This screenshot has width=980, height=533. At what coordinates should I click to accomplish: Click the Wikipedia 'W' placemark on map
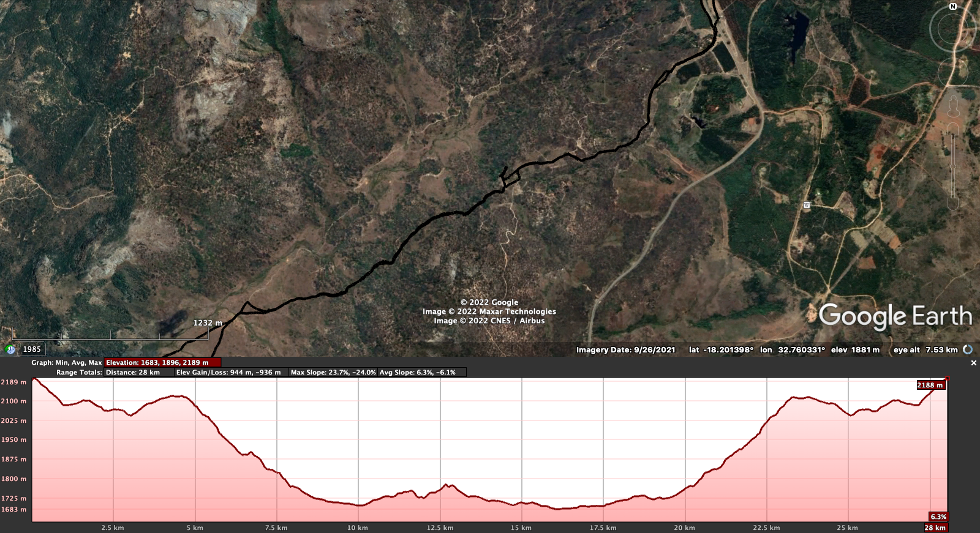click(807, 205)
